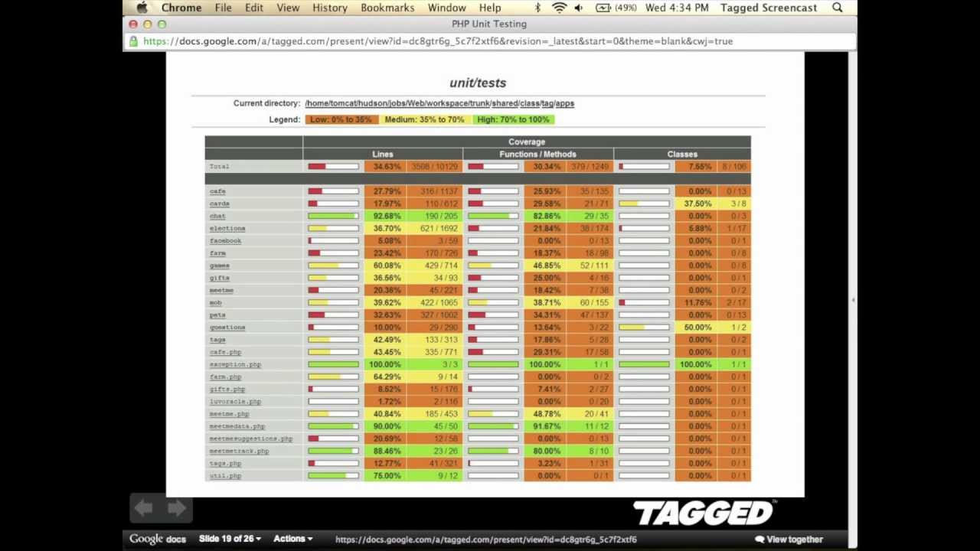Open the util.php file link
The image size is (980, 551).
225,475
